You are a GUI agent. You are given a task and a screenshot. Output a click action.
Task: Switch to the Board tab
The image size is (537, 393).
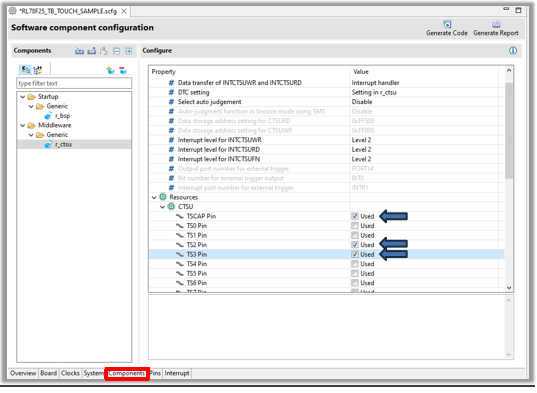point(49,373)
